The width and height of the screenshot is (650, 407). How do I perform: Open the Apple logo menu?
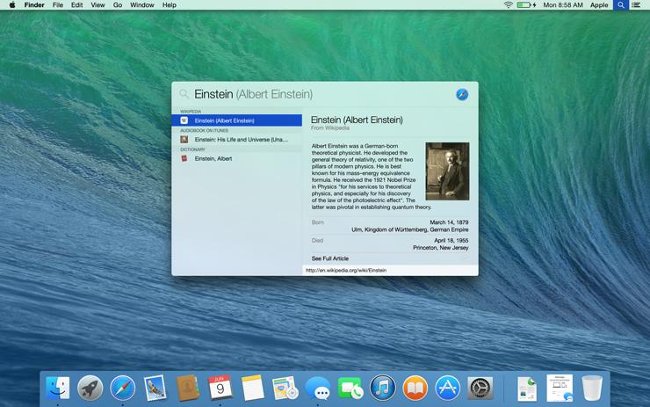click(x=12, y=5)
